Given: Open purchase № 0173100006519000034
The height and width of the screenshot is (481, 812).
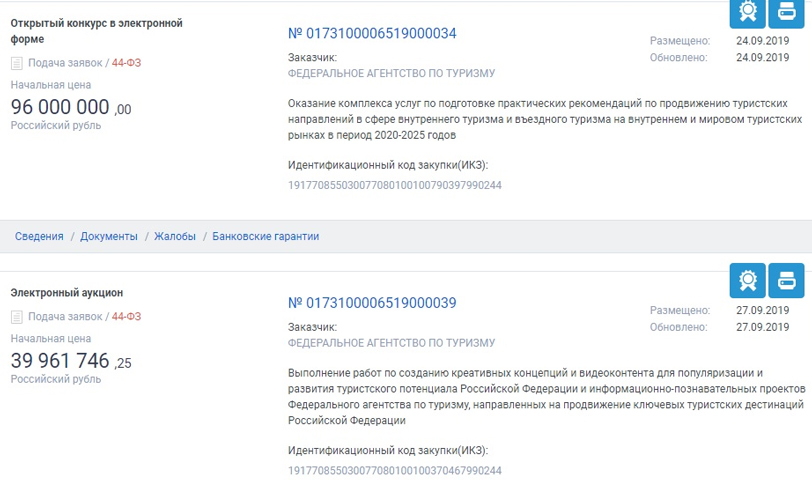Looking at the screenshot, I should [x=372, y=34].
